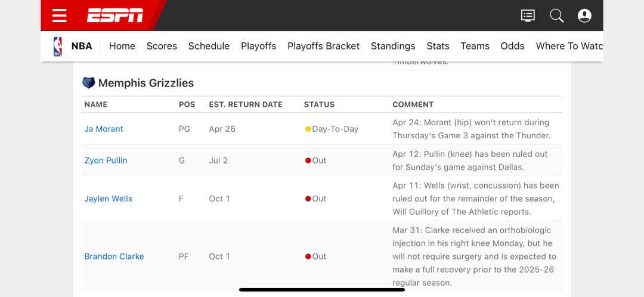Open Brandon Clarke's player page

114,256
